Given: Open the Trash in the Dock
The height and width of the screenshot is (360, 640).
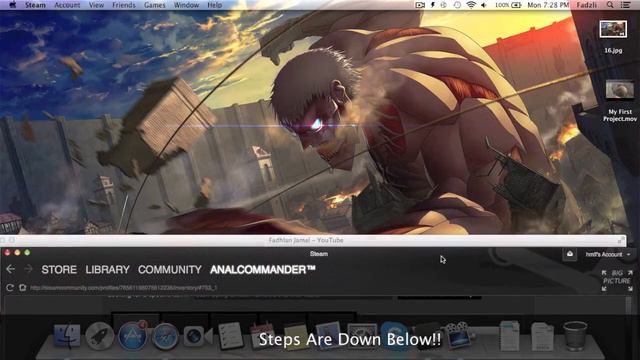Looking at the screenshot, I should pyautogui.click(x=575, y=336).
